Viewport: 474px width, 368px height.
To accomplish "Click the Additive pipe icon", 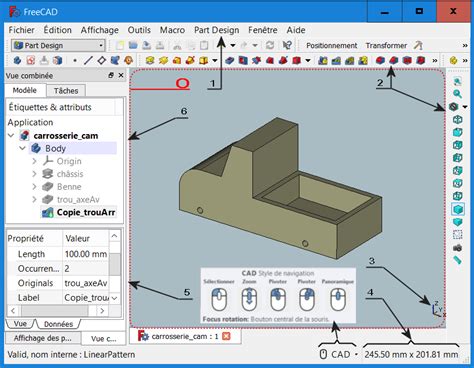I will (190, 60).
